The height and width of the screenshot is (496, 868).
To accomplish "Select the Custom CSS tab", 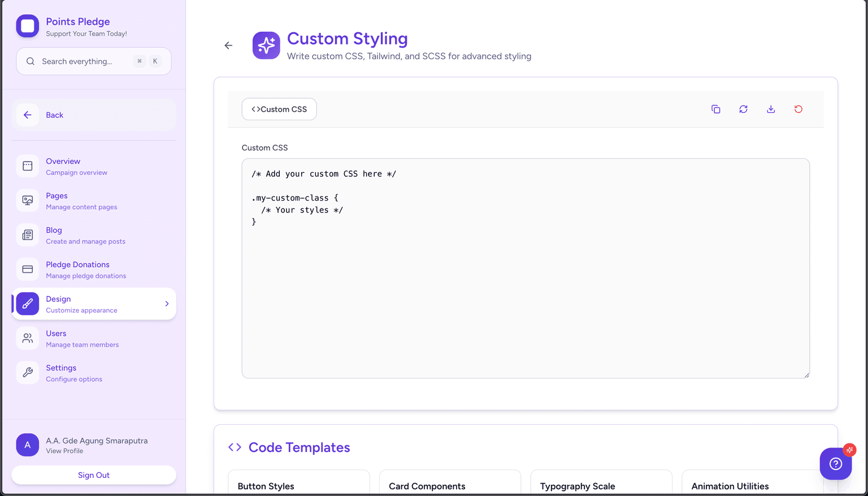I will (x=279, y=109).
